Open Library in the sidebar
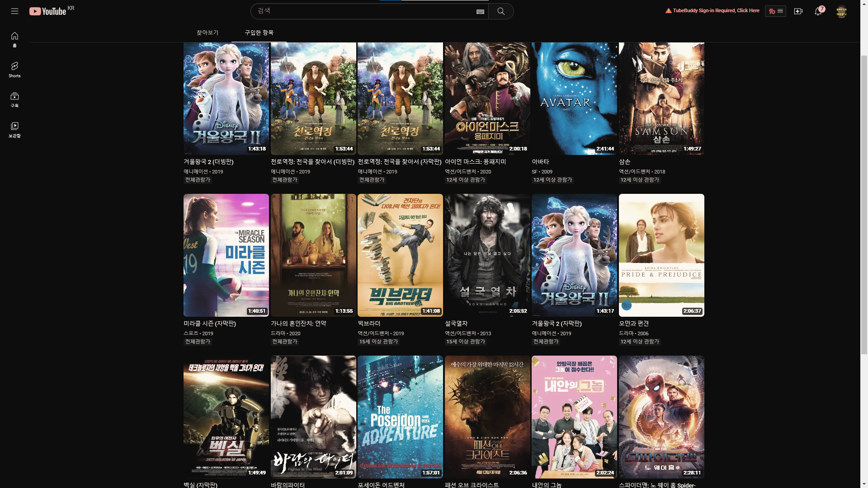The width and height of the screenshot is (868, 488). coord(14,129)
